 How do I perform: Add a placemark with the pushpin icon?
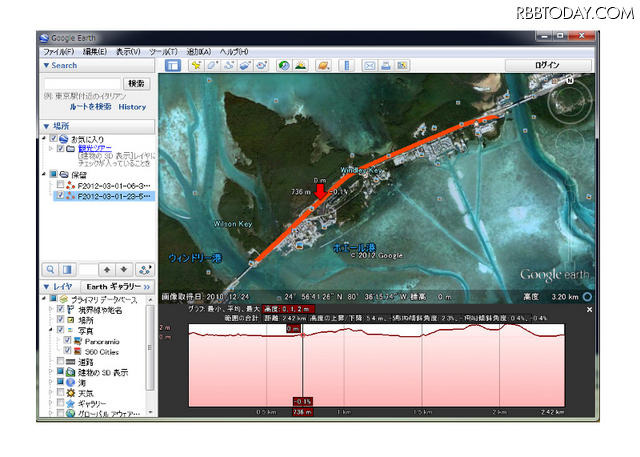196,65
